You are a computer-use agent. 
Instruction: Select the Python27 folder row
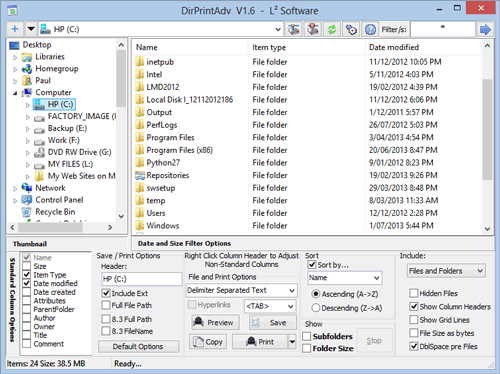point(163,163)
